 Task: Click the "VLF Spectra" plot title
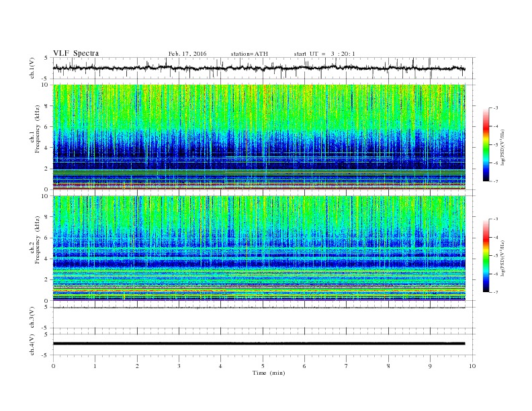coord(76,53)
